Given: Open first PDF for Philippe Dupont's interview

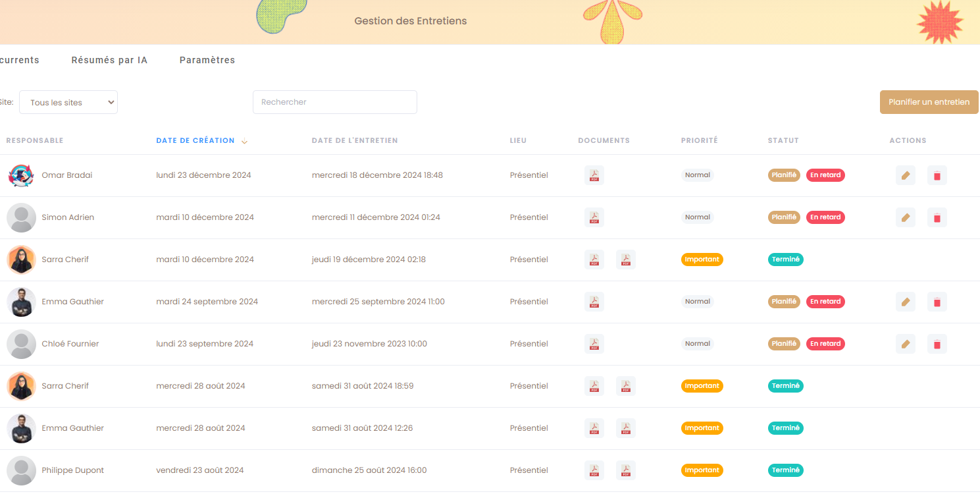Looking at the screenshot, I should point(594,470).
